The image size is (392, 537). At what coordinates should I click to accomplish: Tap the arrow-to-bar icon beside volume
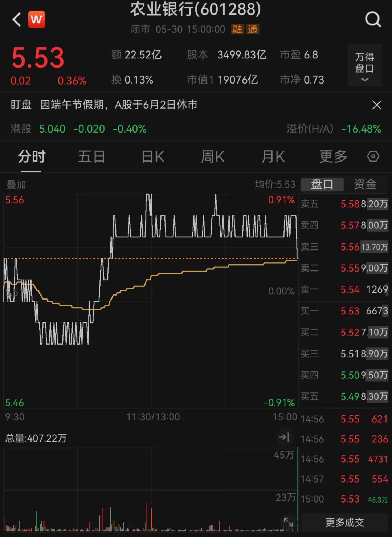click(284, 437)
